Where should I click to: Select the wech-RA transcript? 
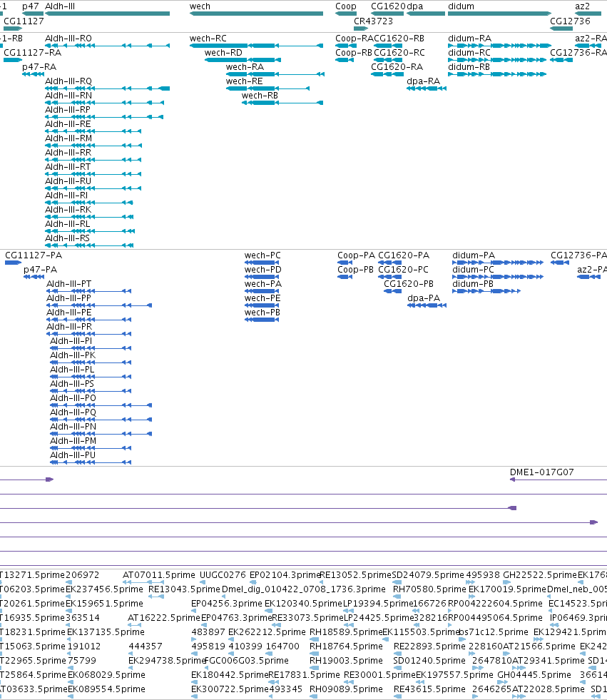coord(275,74)
